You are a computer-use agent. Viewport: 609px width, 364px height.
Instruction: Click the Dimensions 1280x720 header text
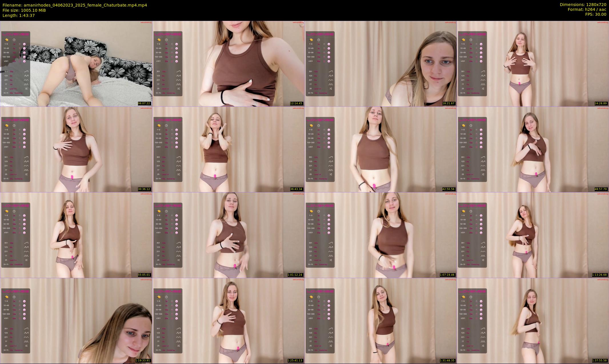583,5
